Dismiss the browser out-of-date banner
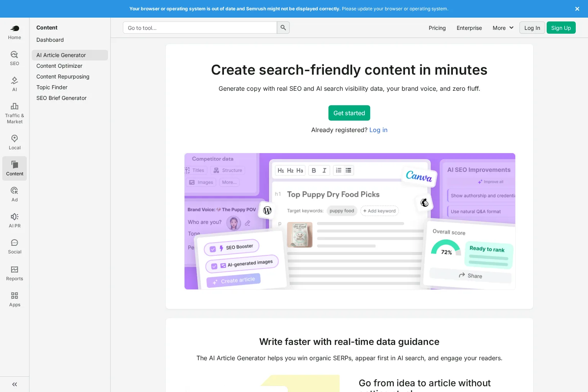588x392 pixels. pos(577,9)
